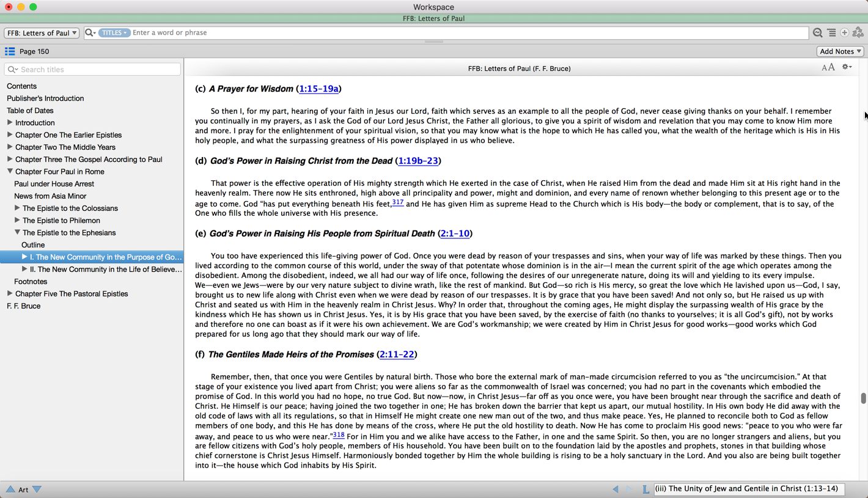Image resolution: width=868 pixels, height=498 pixels.
Task: Click the outline lines icon in toolbar
Action: (x=831, y=33)
